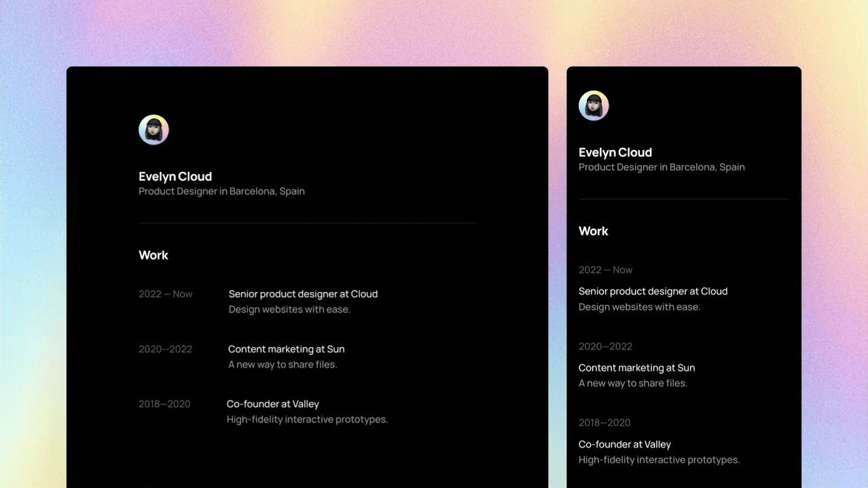Click the avatar in the narrow right card
Viewport: 868px width, 488px height.
594,106
